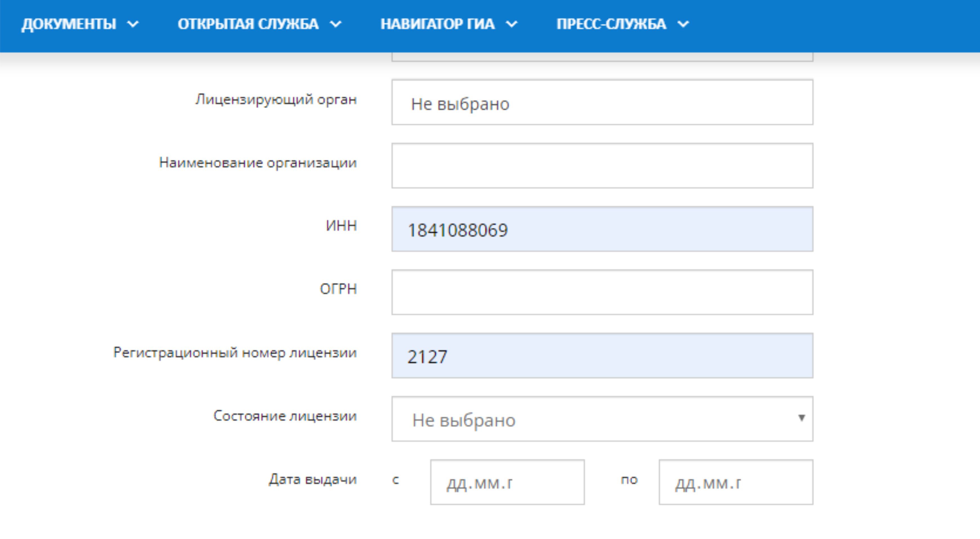Click Дата выдачи start date field
980x539 pixels.
pos(507,482)
